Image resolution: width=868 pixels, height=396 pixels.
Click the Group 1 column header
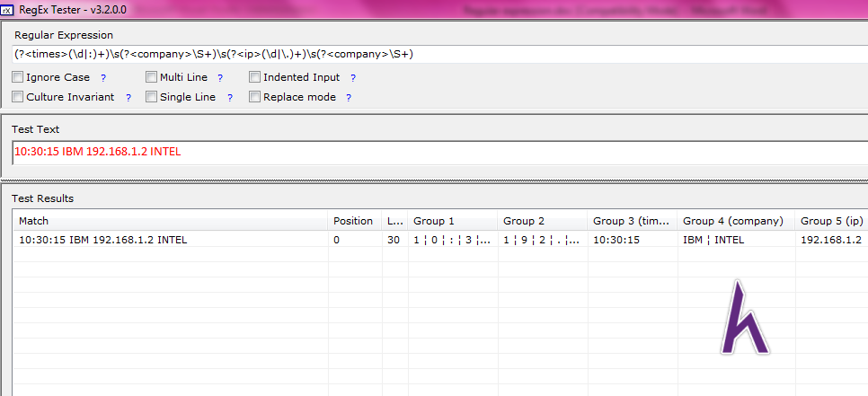pos(453,221)
